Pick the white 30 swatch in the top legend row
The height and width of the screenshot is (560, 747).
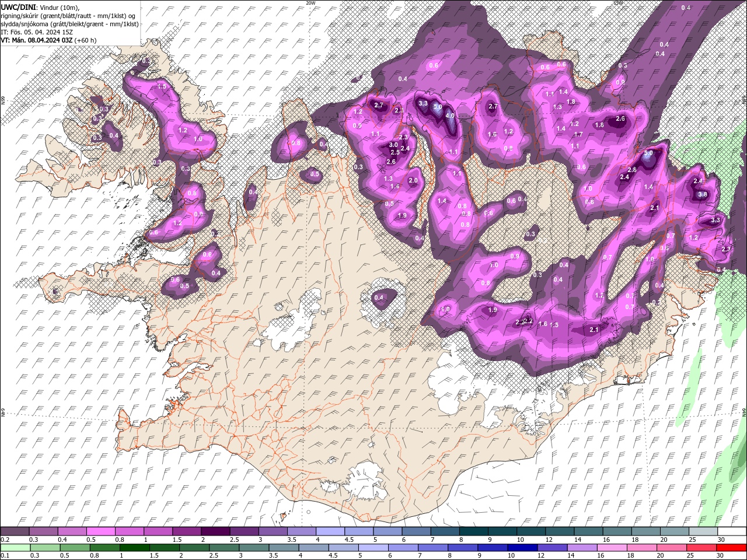pyautogui.click(x=732, y=531)
